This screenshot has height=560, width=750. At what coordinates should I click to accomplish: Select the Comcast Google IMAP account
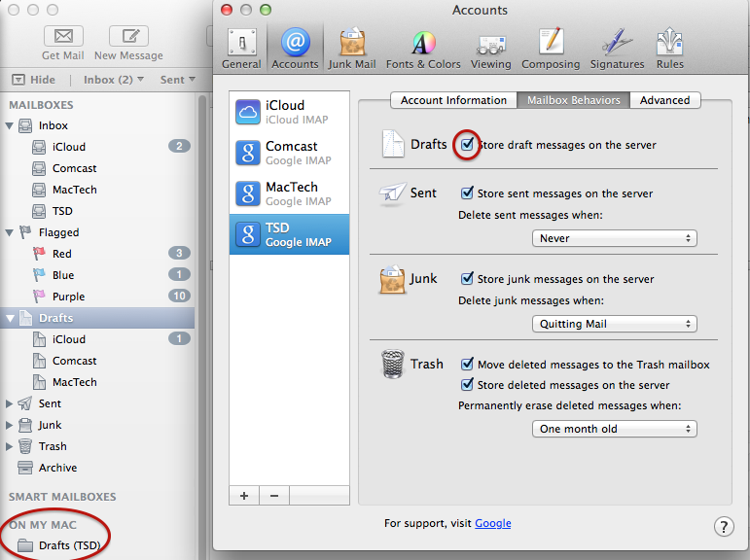click(x=289, y=153)
